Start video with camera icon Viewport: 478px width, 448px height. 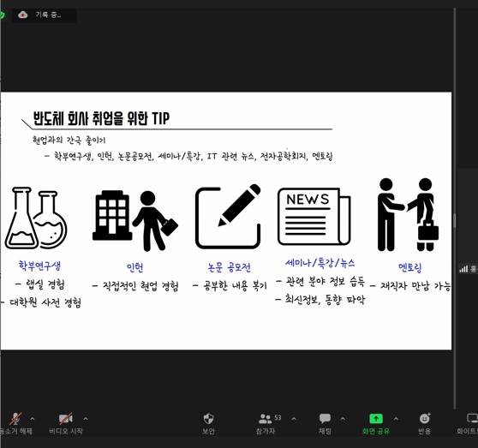pos(66,418)
